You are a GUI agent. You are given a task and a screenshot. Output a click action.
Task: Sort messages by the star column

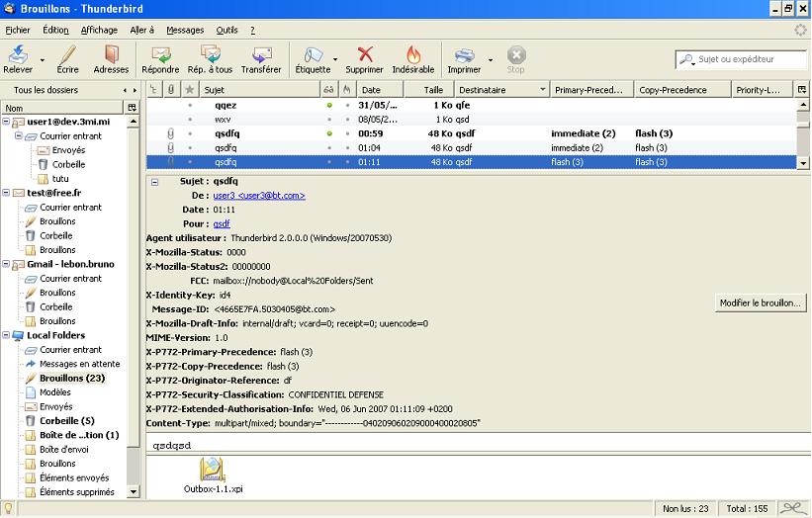(x=189, y=90)
